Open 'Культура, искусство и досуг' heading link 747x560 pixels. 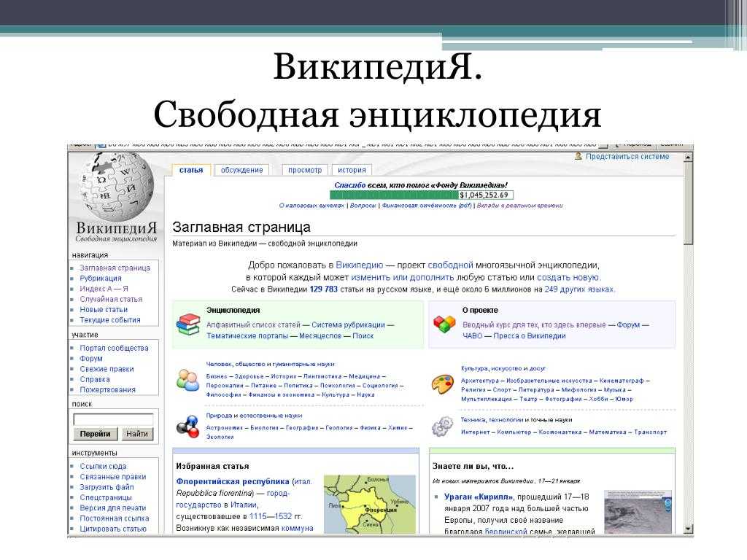[x=503, y=368]
